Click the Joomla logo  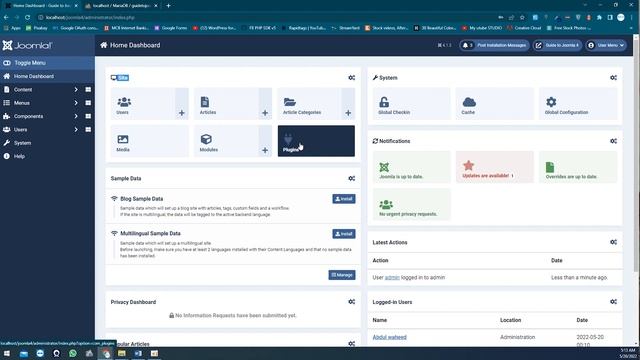pos(27,45)
